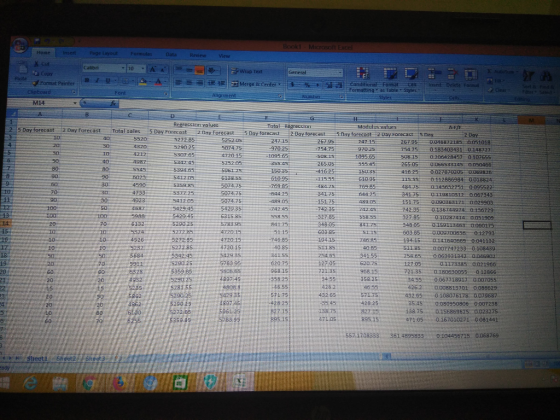This screenshot has height=420, width=560.
Task: Switch to the Insert ribbon tab
Action: point(69,52)
